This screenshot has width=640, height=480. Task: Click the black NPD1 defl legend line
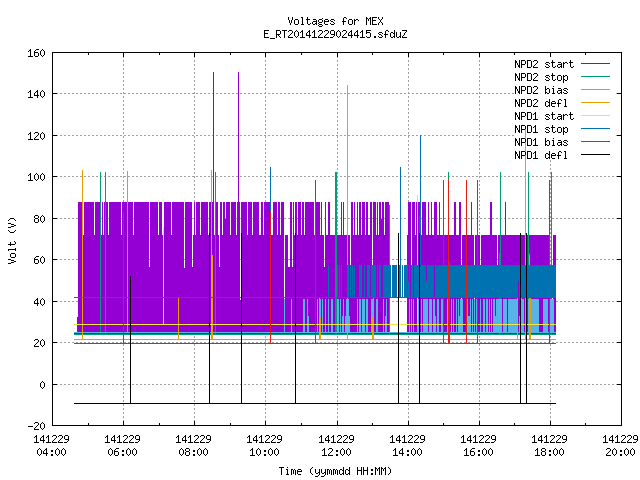[x=596, y=155]
